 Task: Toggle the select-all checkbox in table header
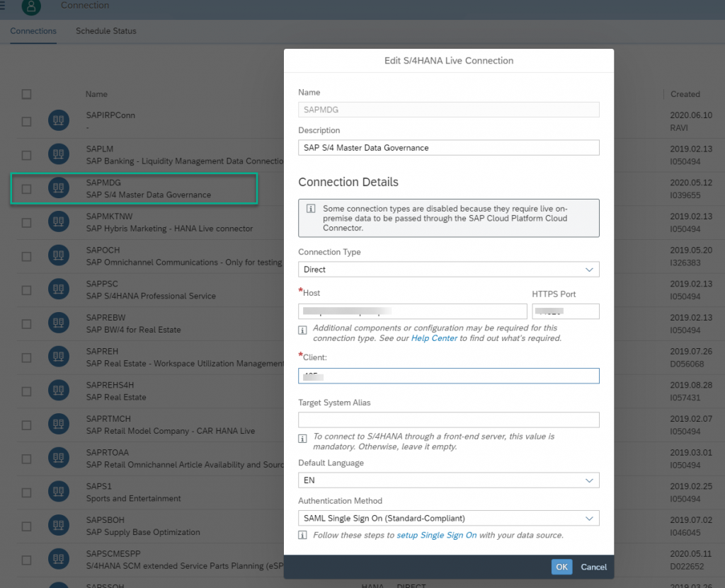(26, 94)
